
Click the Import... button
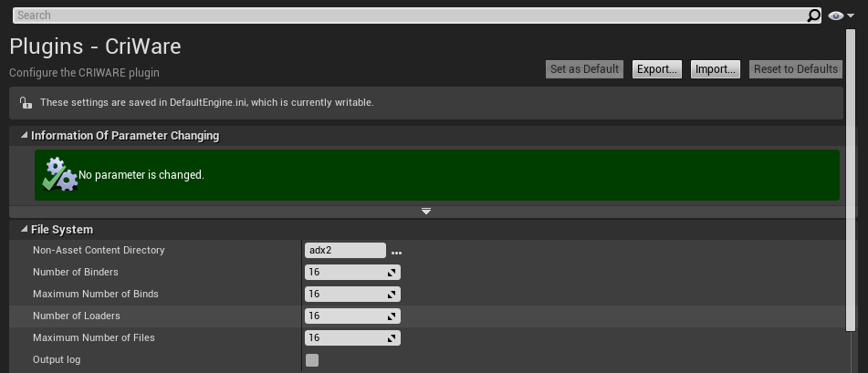[716, 69]
